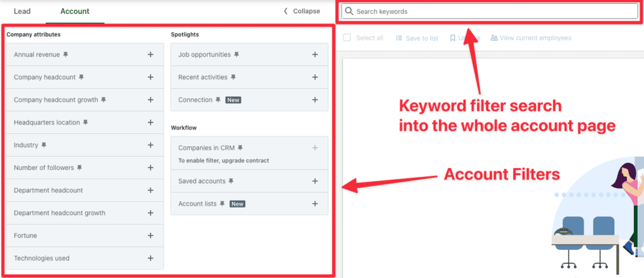644x278 pixels.
Task: Collapse the filters panel
Action: 302,11
